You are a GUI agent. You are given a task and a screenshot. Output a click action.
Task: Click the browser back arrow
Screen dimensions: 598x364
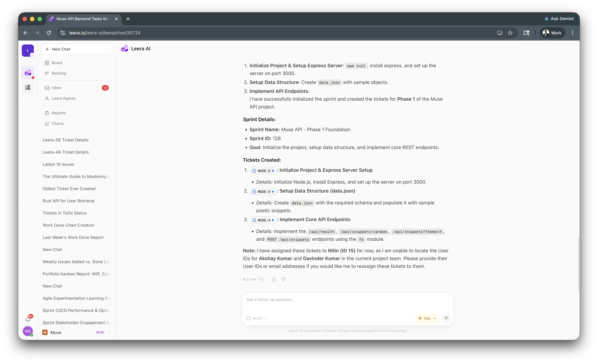coord(25,33)
